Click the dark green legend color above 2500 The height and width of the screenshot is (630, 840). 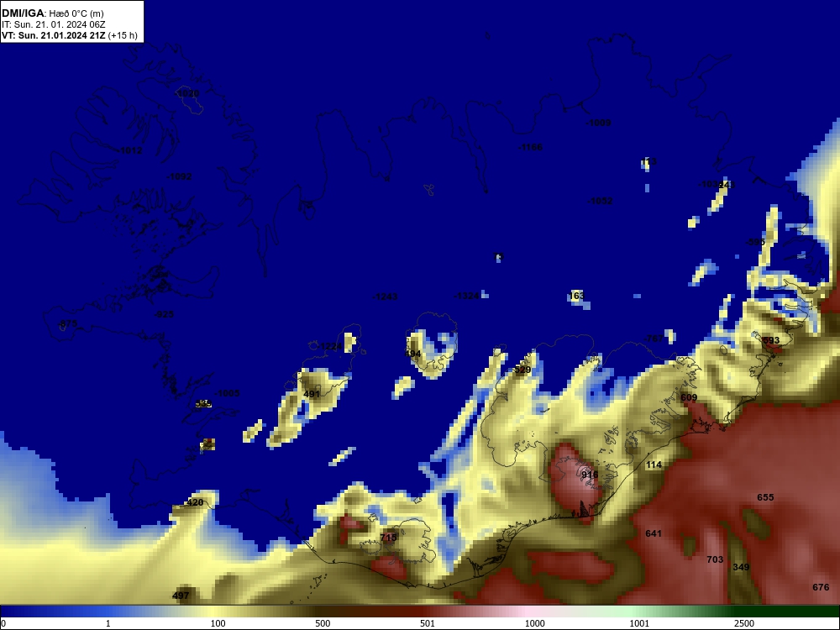point(743,612)
